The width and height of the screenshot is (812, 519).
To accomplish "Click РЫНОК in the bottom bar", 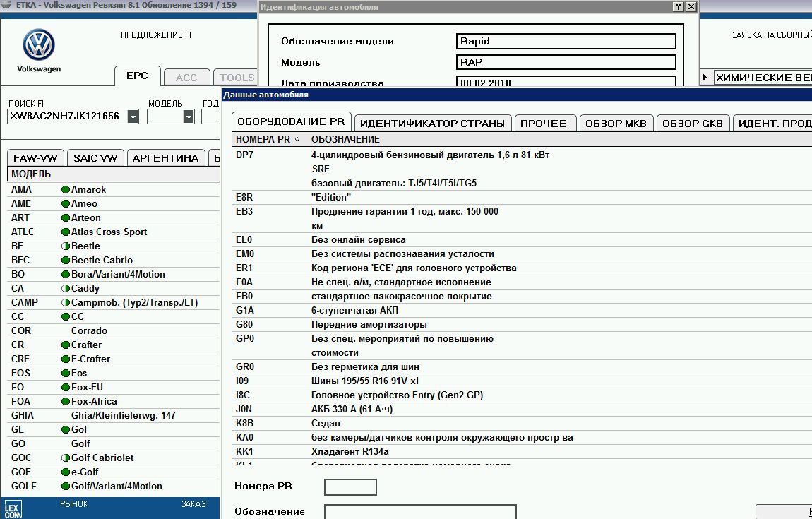I will tap(74, 504).
